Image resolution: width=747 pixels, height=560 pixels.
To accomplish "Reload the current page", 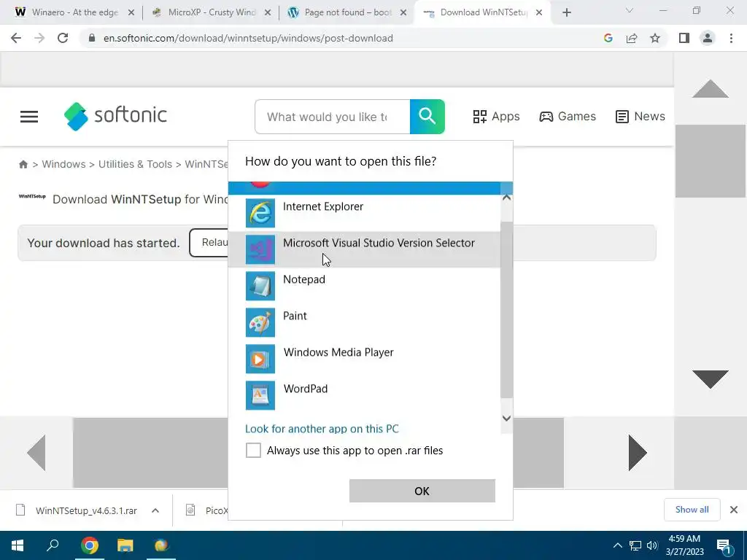I will point(63,38).
